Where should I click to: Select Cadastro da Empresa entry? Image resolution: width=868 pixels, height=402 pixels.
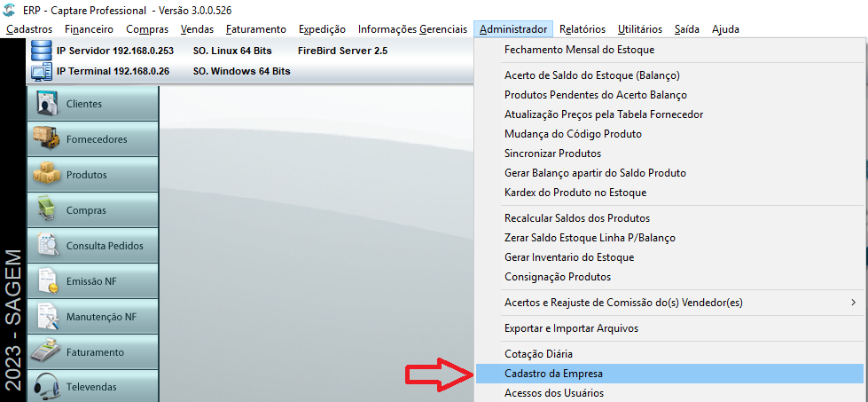tap(669, 374)
